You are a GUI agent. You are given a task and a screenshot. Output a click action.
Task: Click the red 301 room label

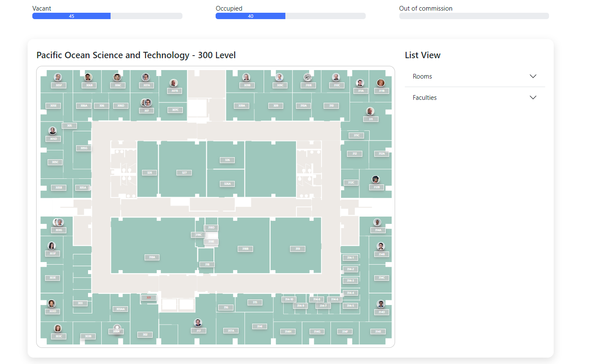tap(148, 298)
